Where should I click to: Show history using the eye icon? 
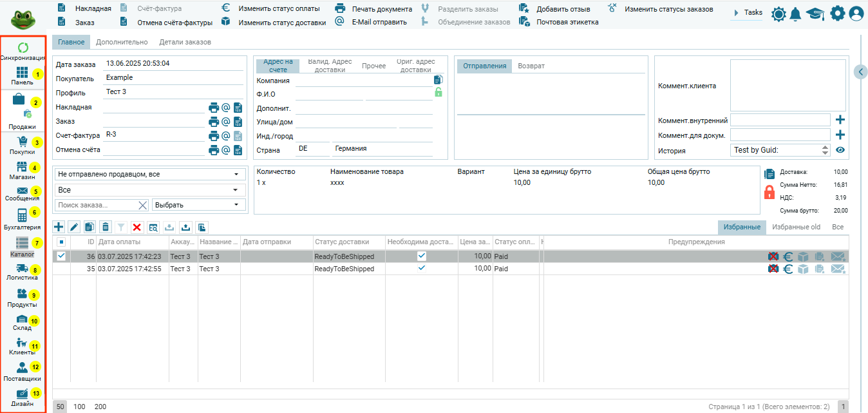coord(840,150)
